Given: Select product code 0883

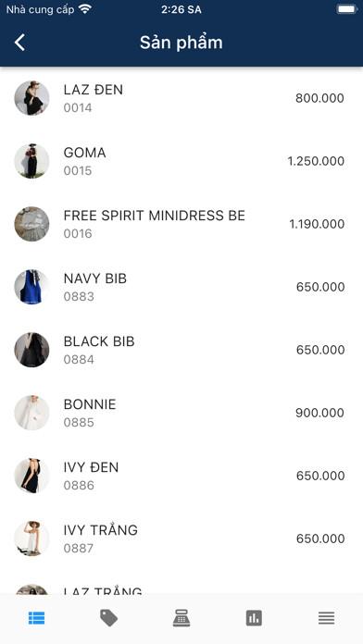Looking at the screenshot, I should tap(79, 296).
